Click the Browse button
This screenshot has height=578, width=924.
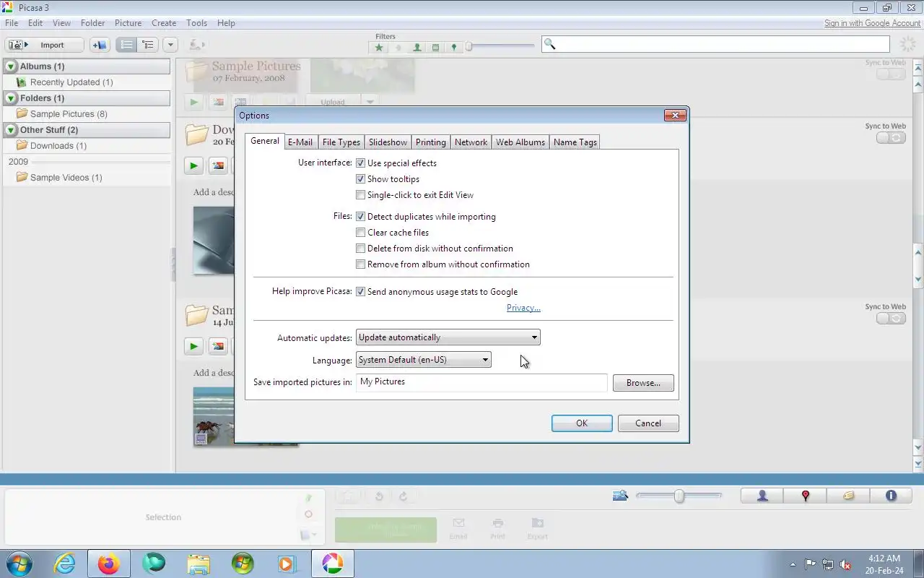click(x=643, y=383)
